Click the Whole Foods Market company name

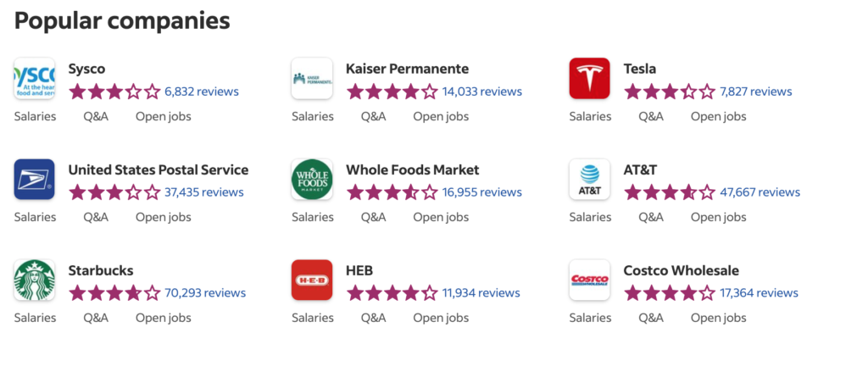tap(413, 170)
